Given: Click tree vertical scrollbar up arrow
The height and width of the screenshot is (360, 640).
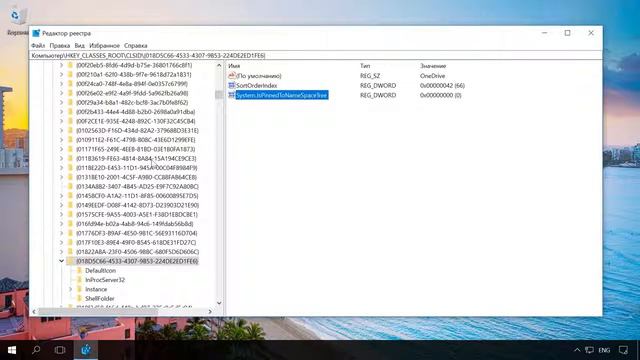Looking at the screenshot, I should pyautogui.click(x=219, y=65).
